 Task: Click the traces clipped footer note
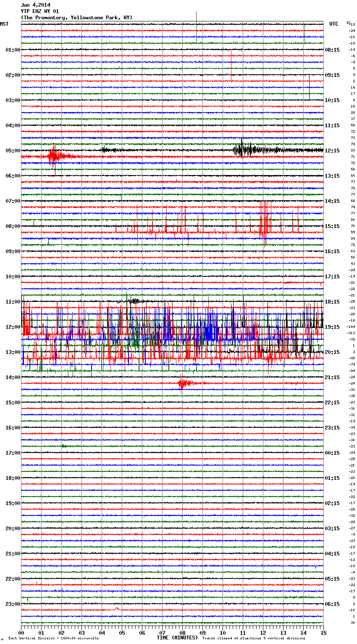coord(254,638)
